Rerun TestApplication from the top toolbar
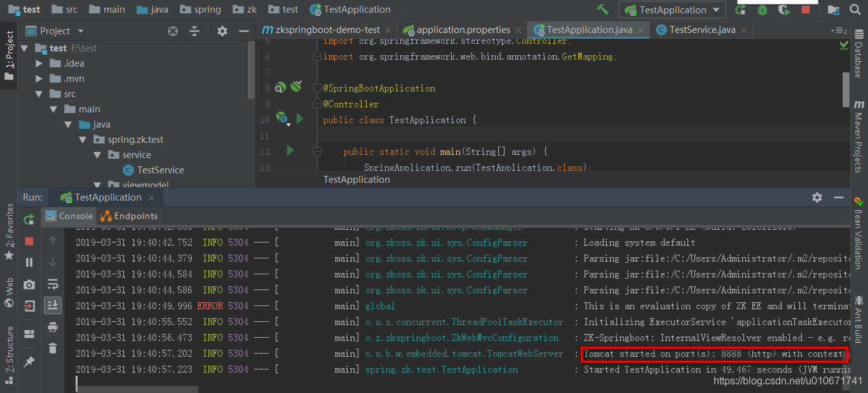Screen dimensions: 868x393 (x=741, y=10)
